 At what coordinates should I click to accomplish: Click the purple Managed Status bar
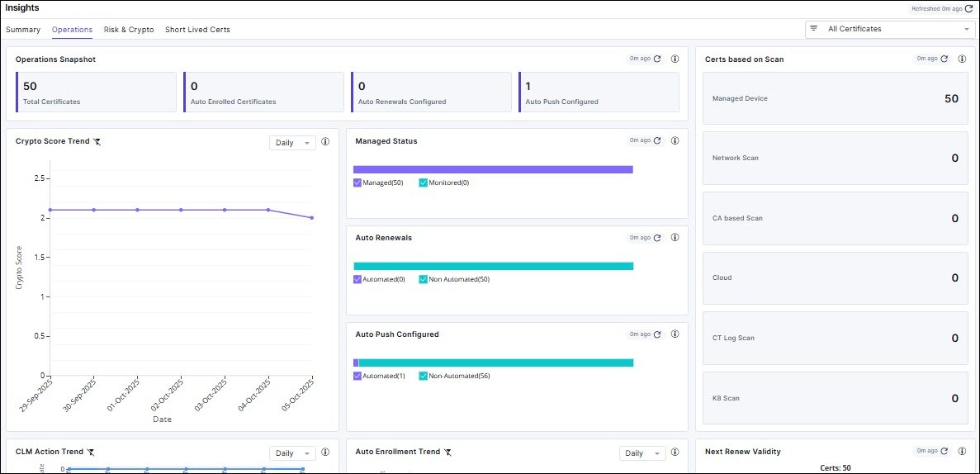click(x=493, y=169)
